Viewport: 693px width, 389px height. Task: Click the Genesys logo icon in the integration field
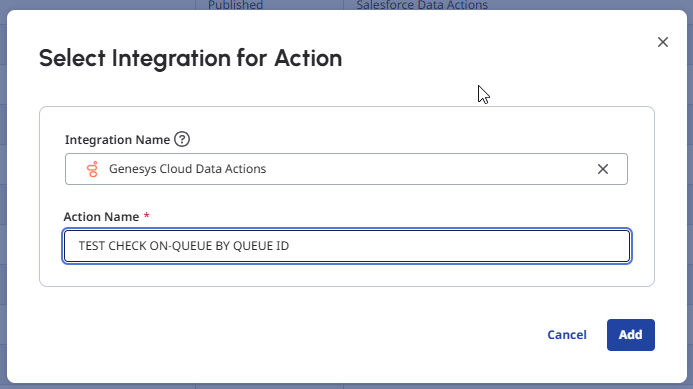click(92, 169)
